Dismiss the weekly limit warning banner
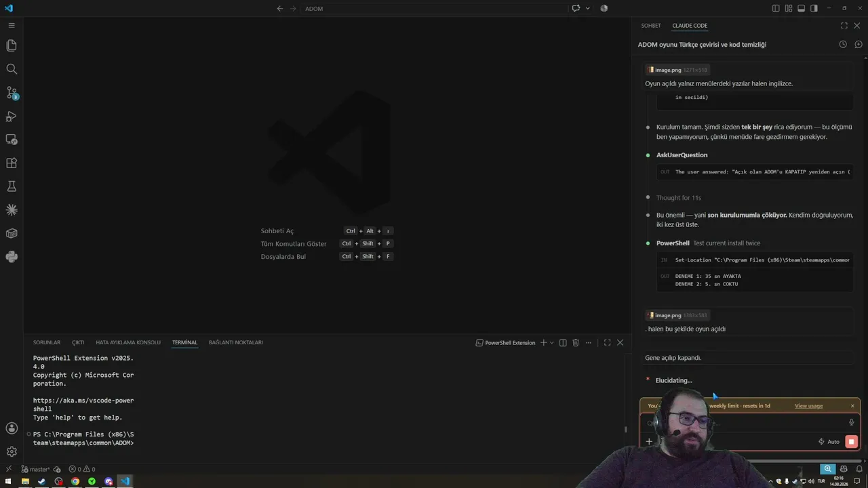This screenshot has height=488, width=868. [x=852, y=406]
